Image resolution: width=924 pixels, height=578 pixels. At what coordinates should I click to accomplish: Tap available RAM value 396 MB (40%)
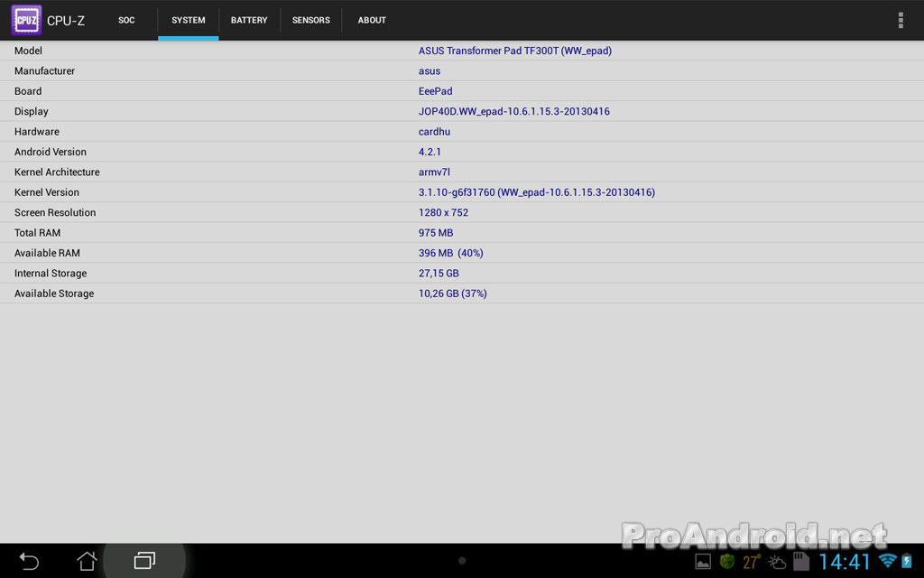click(x=451, y=253)
